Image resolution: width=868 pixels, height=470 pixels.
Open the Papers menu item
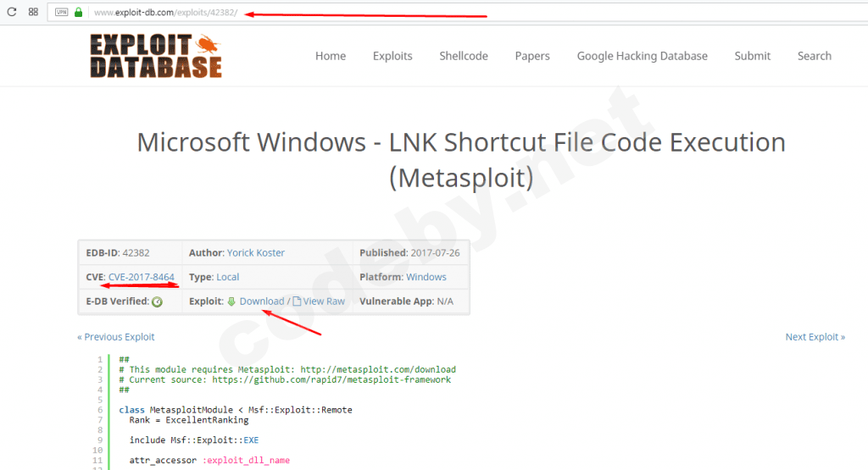pos(532,56)
